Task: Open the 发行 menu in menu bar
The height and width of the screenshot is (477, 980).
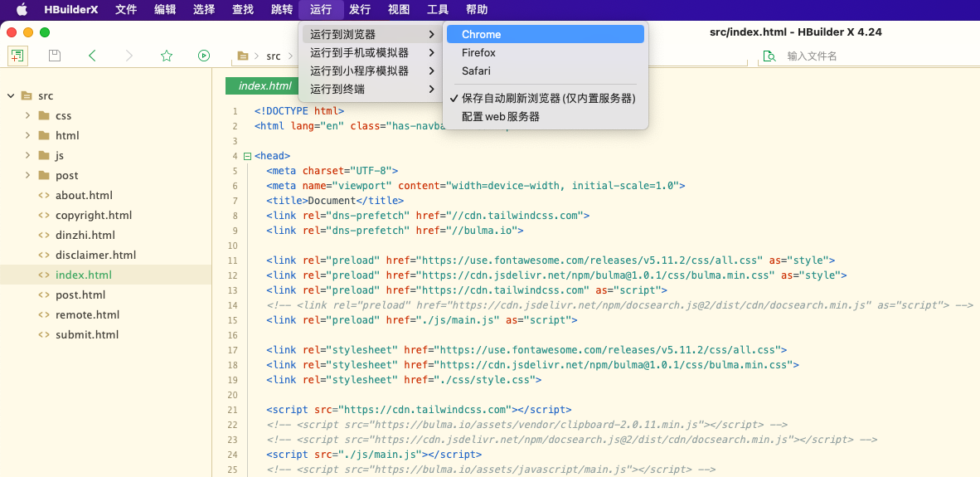Action: [359, 10]
